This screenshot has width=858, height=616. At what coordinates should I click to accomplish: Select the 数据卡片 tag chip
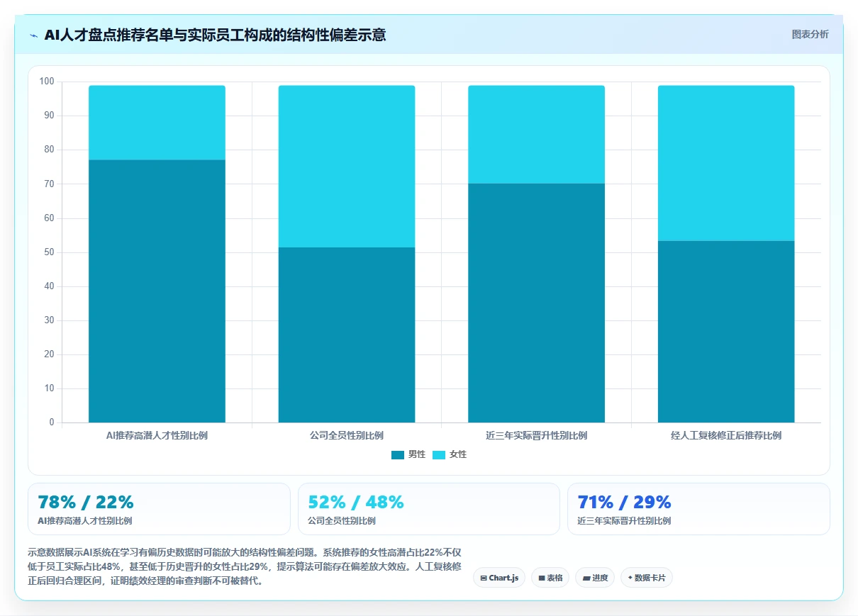coord(647,578)
